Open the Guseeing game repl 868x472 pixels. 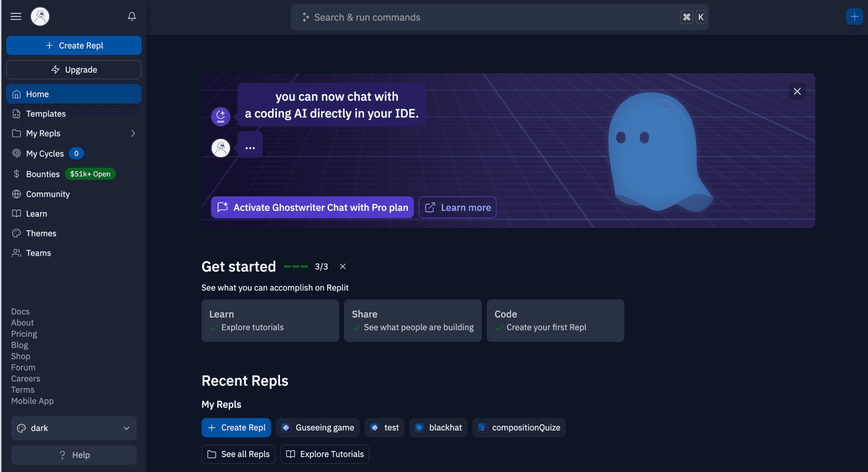click(x=318, y=428)
